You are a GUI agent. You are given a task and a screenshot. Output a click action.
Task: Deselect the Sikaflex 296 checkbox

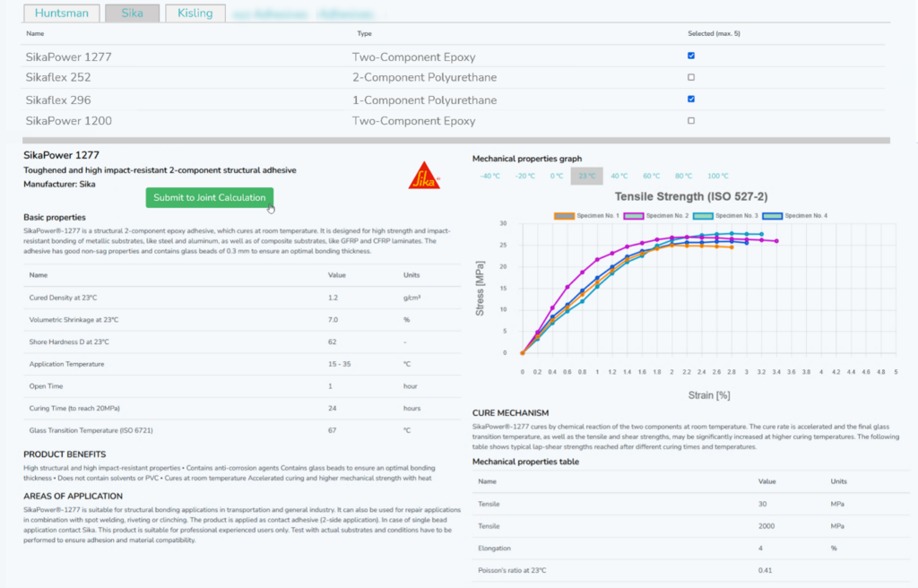click(x=690, y=99)
